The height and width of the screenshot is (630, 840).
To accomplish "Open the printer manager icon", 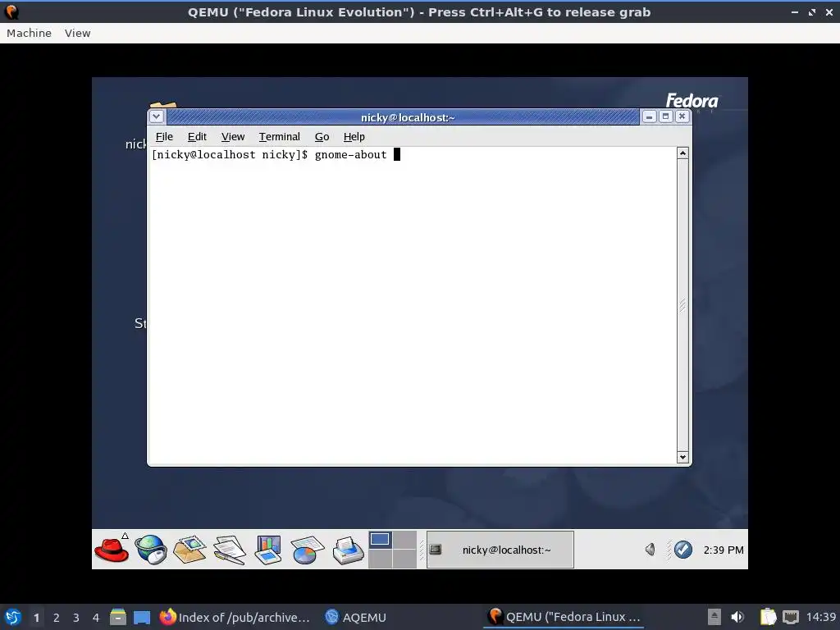I will point(348,550).
